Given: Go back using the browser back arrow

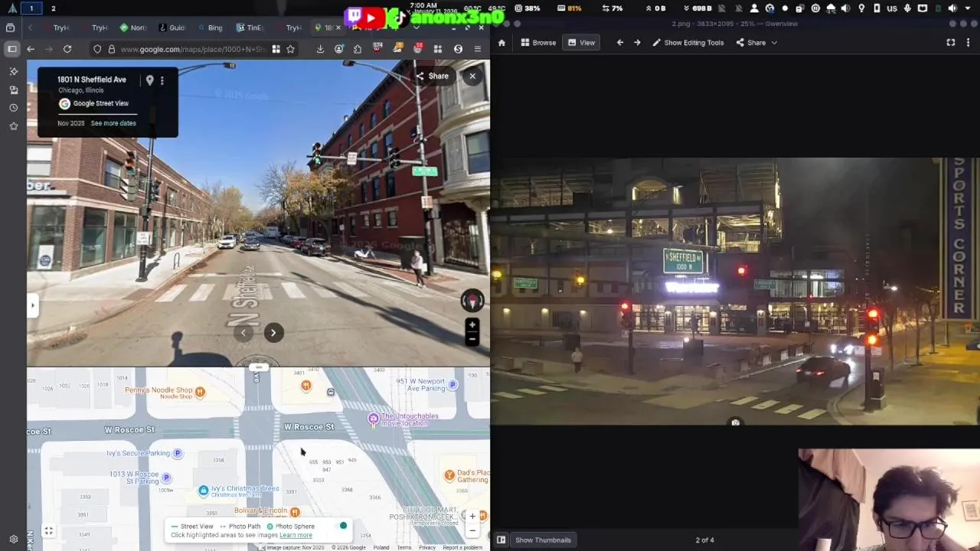Looking at the screenshot, I should point(31,49).
